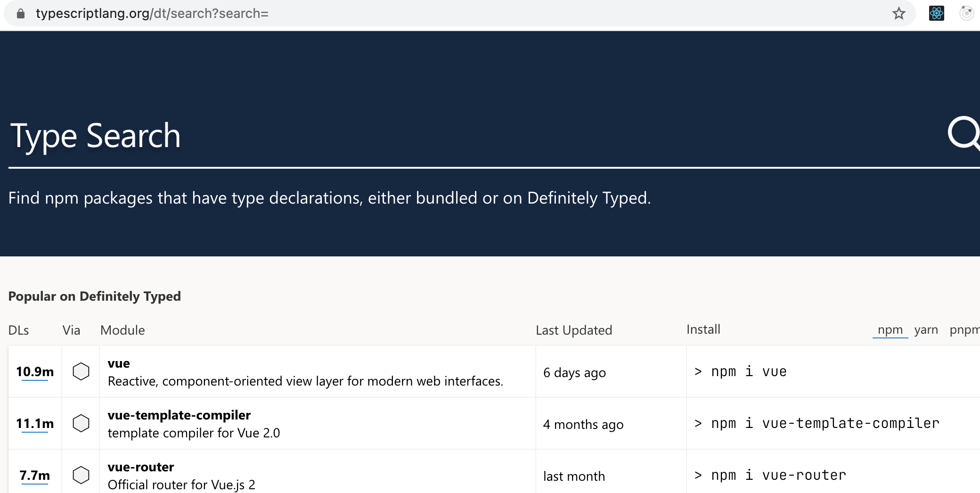
Task: Click the site lock security icon
Action: pos(20,14)
